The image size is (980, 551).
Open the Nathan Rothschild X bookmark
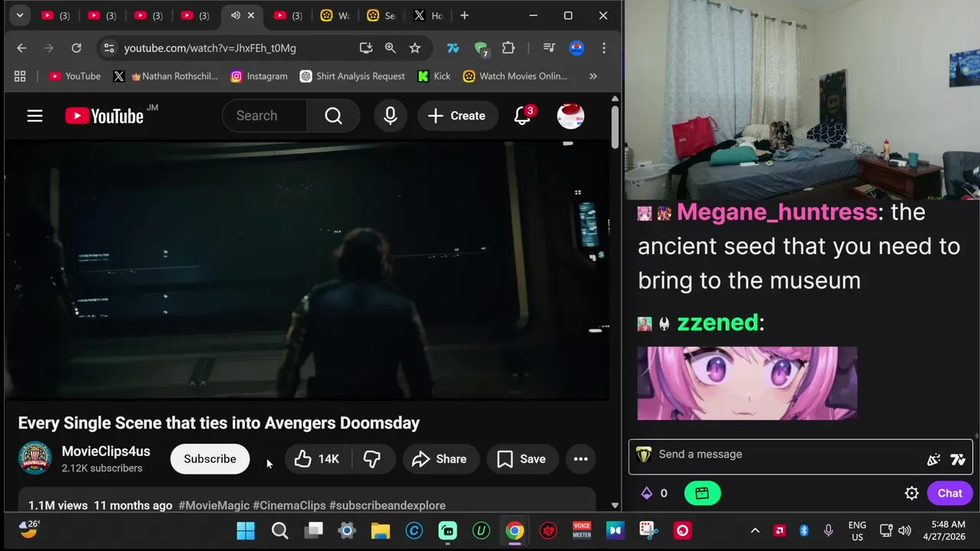pos(165,76)
